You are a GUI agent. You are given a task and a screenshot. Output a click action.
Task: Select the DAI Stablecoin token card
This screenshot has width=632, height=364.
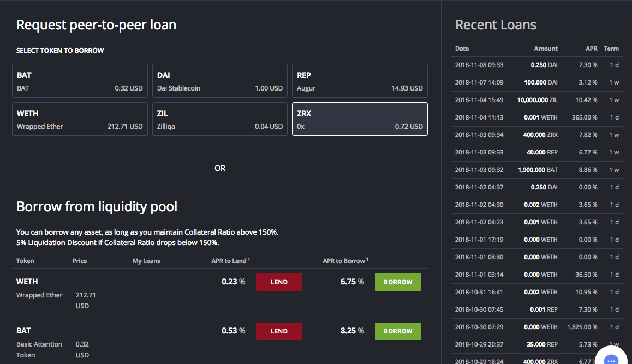(x=219, y=81)
